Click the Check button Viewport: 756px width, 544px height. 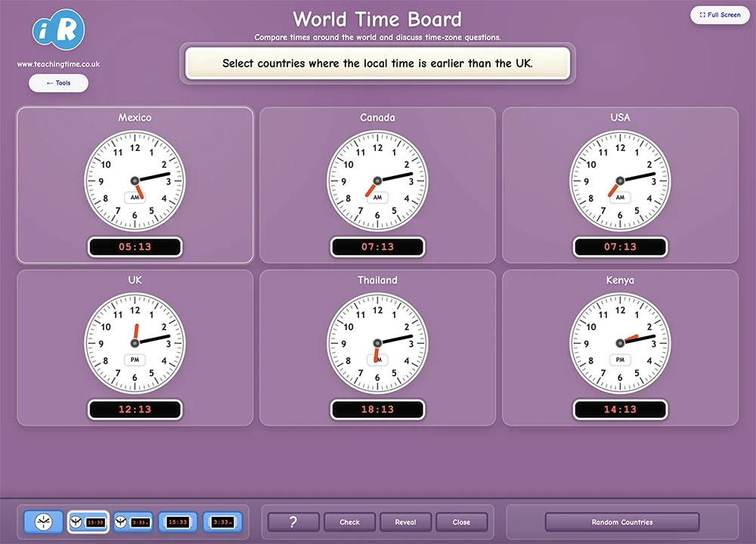pyautogui.click(x=349, y=522)
